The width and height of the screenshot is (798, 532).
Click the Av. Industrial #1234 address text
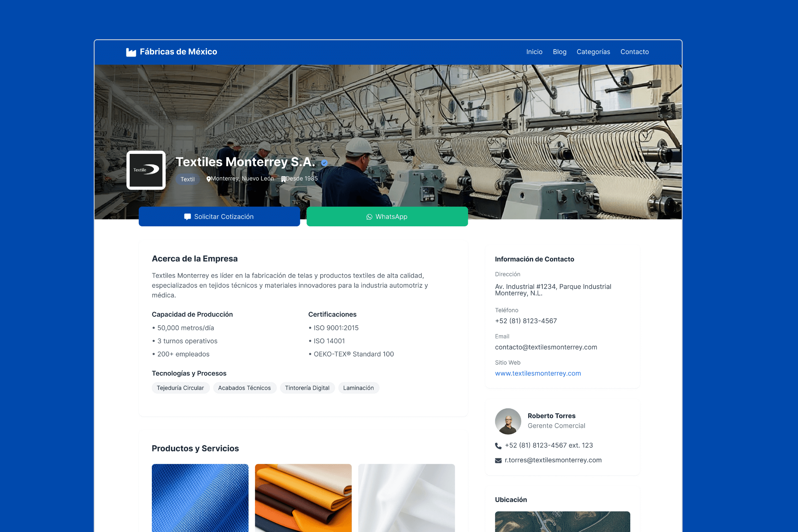click(x=553, y=290)
